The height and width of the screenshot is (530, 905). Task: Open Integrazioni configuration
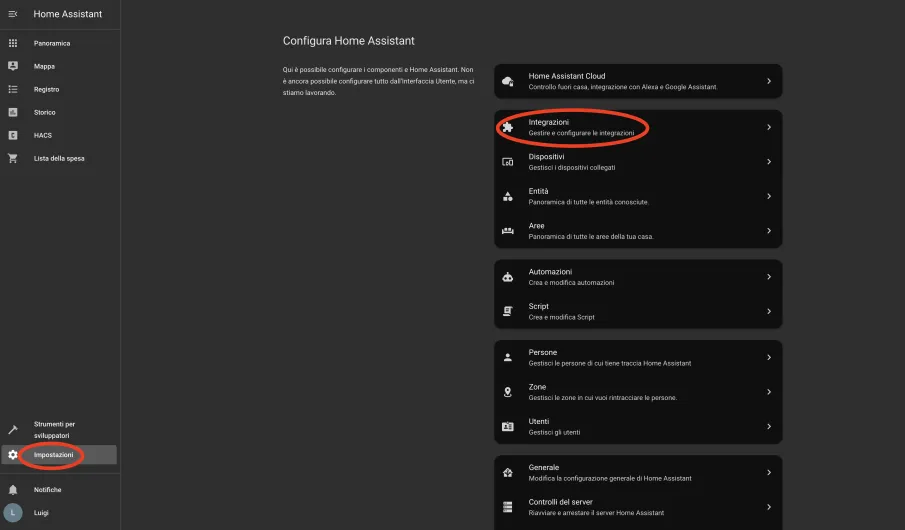click(x=638, y=128)
